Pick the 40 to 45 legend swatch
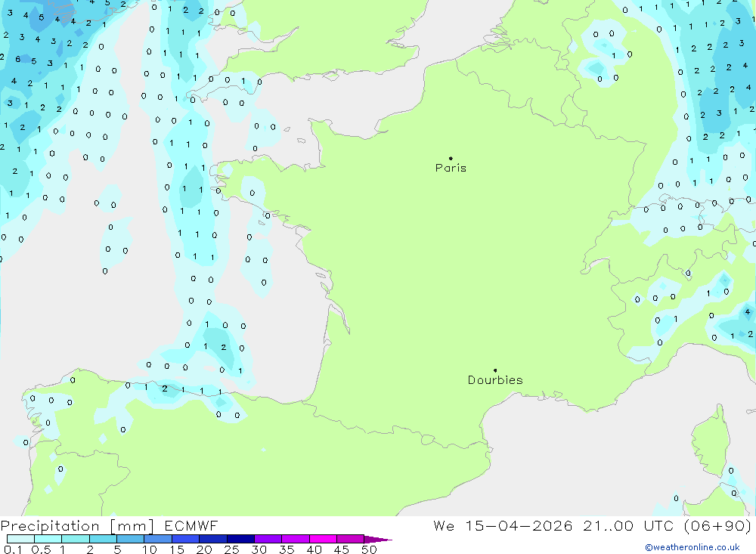Viewport: 756px width, 554px height. 323,539
